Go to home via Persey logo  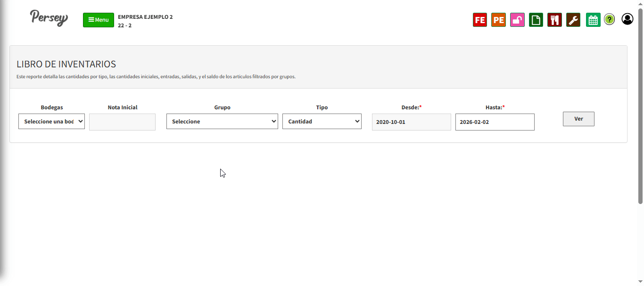49,18
